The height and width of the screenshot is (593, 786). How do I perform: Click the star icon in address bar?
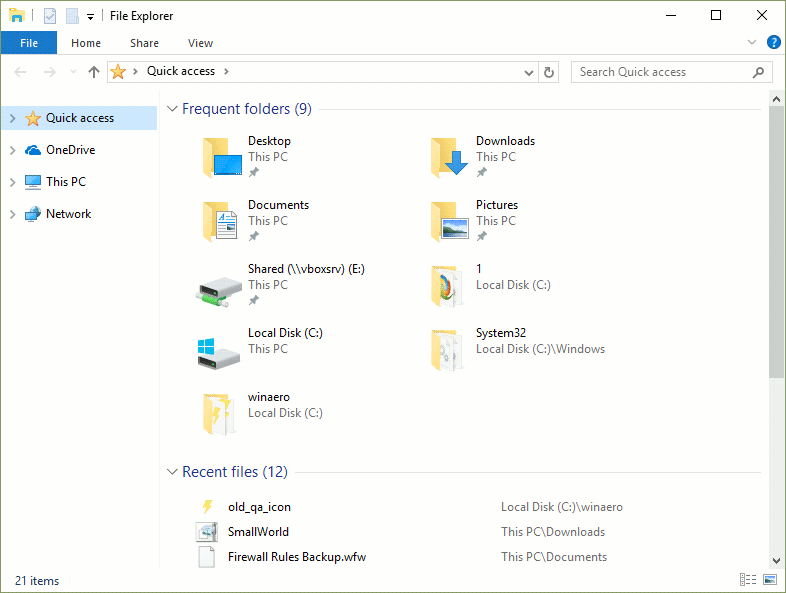click(x=118, y=72)
